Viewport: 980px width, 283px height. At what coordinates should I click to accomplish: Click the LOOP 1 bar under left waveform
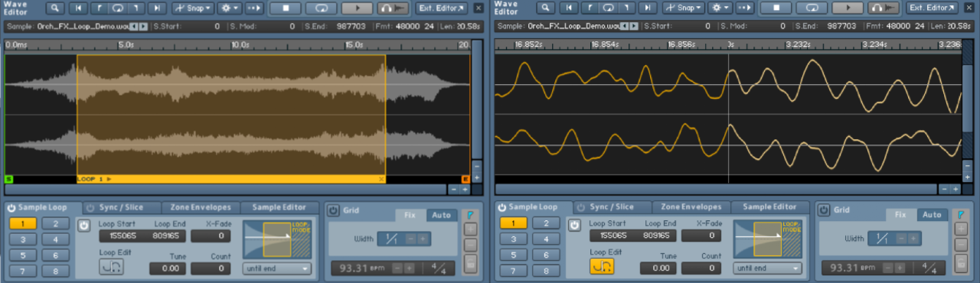coord(231,179)
